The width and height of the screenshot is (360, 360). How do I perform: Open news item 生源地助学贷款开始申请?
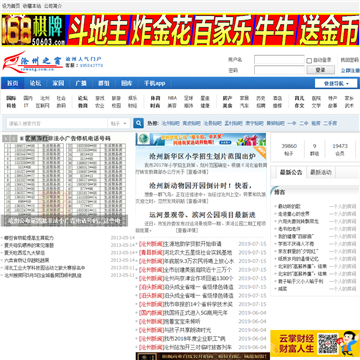pyautogui.click(x=193, y=244)
